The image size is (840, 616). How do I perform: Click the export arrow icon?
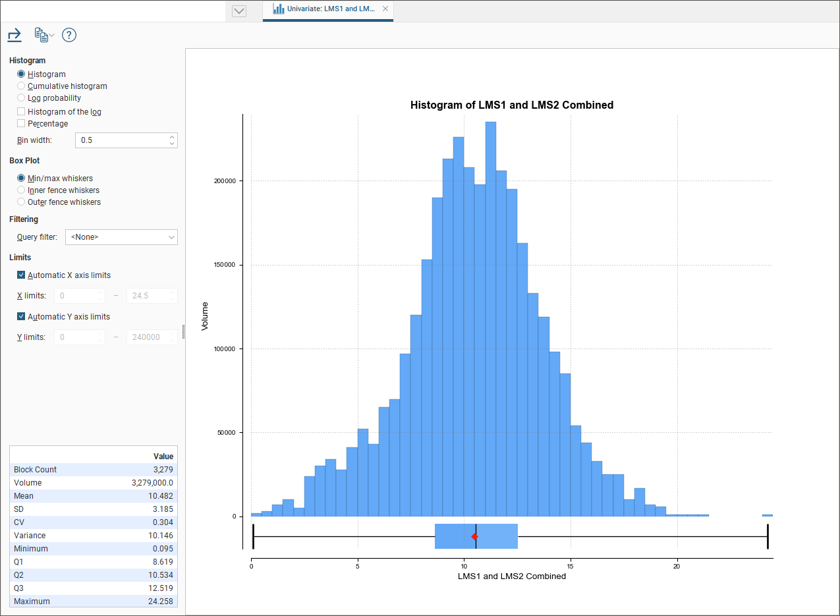tap(14, 35)
